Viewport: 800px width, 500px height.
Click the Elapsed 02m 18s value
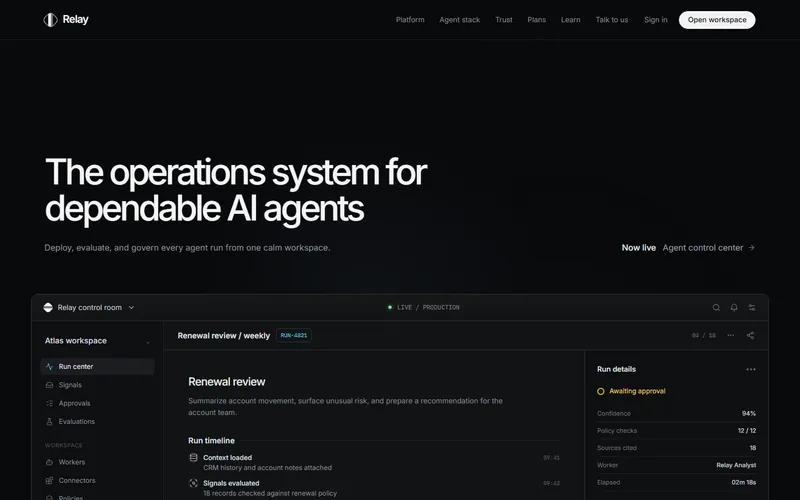pos(743,483)
